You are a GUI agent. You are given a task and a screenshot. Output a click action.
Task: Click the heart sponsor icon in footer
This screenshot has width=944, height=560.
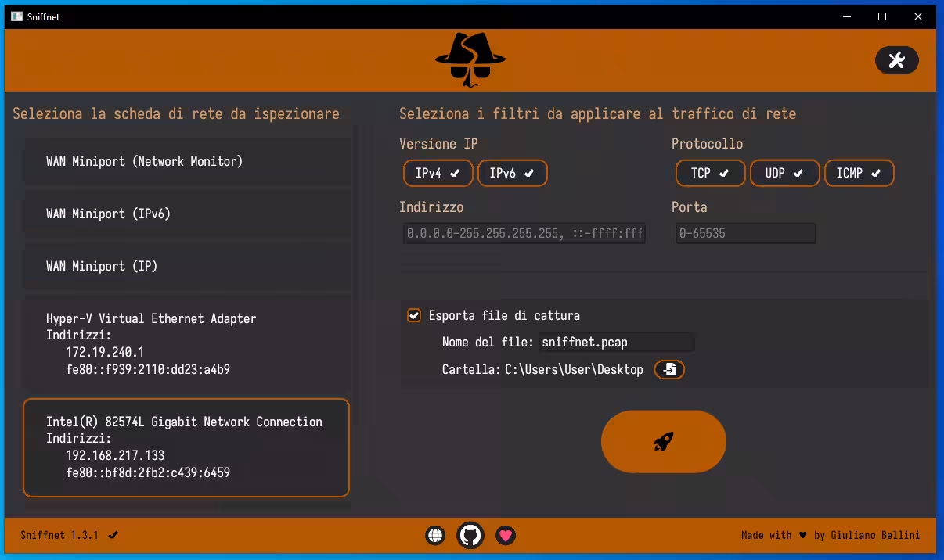pos(506,536)
